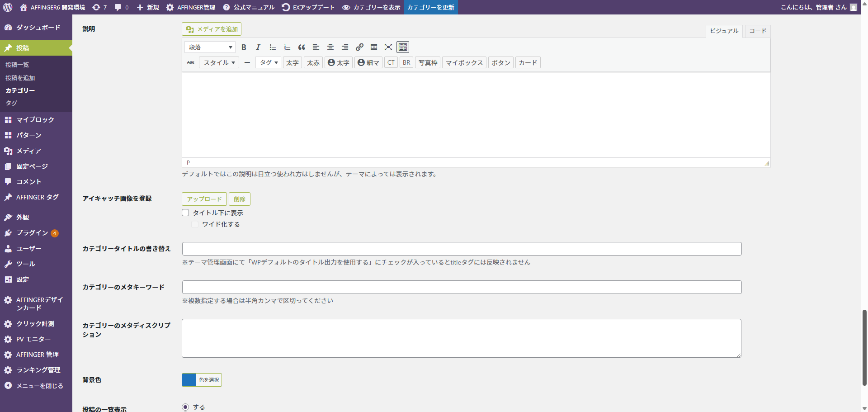Click the マイボックス toolbar button
The width and height of the screenshot is (868, 412).
[x=464, y=62]
